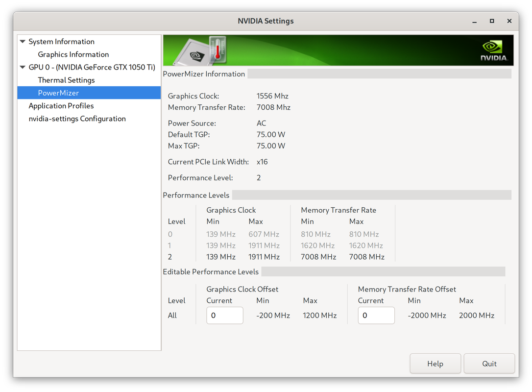Screen dimensions: 532x392
Task: Click 1620 MHz memory max in level 1
Action: (366, 245)
